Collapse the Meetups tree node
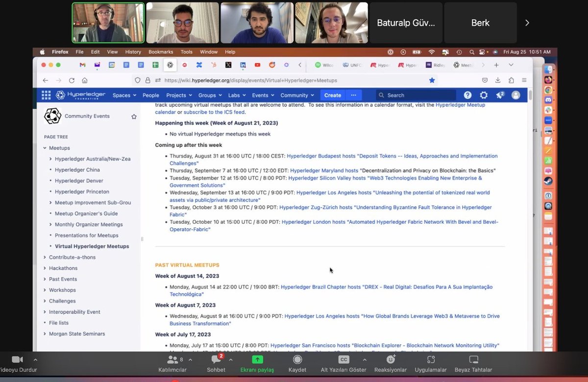588x382 pixels. 45,148
